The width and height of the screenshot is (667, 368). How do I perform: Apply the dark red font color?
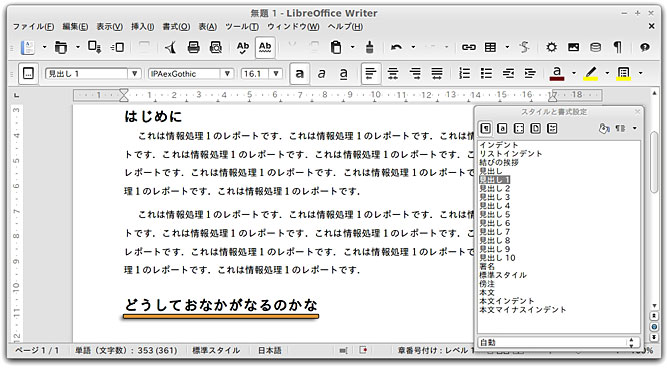point(557,74)
